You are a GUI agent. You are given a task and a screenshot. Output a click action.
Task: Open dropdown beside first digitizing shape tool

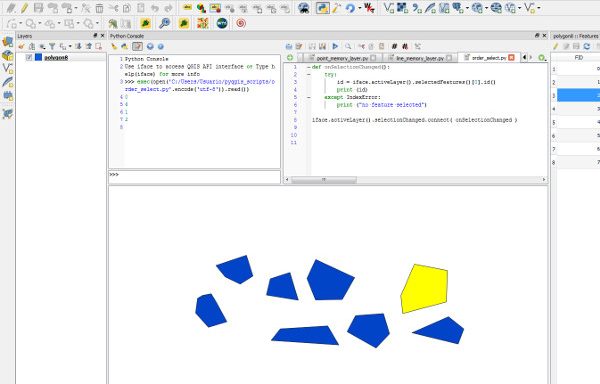click(x=20, y=24)
